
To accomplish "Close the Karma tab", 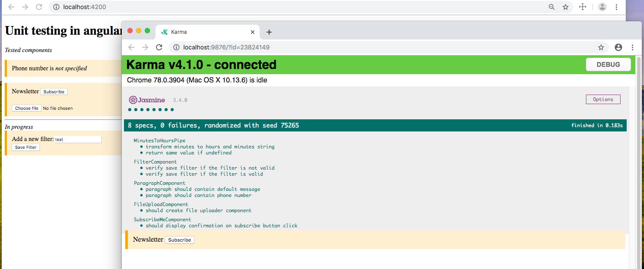I will coord(253,32).
